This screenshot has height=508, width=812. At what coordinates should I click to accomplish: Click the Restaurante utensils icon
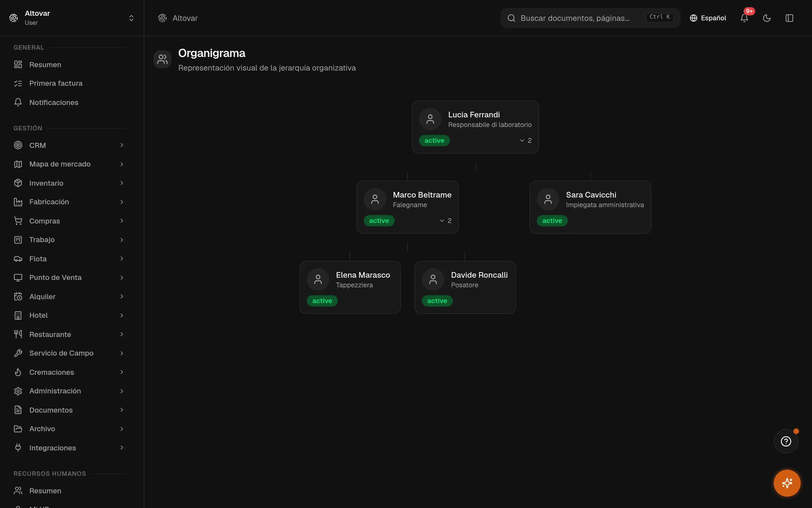(18, 334)
